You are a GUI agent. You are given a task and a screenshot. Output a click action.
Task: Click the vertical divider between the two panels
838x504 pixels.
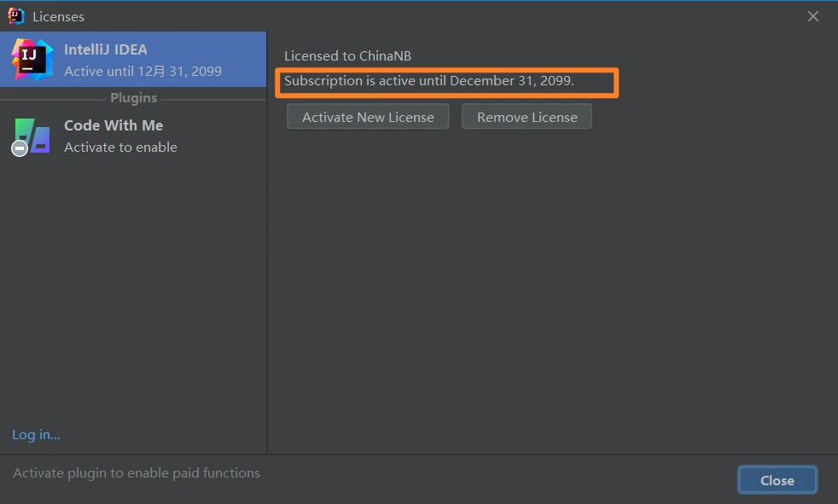pyautogui.click(x=267, y=256)
